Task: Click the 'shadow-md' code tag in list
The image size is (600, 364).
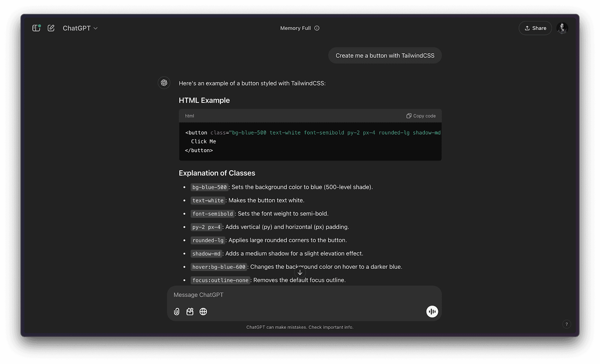Action: tap(206, 254)
